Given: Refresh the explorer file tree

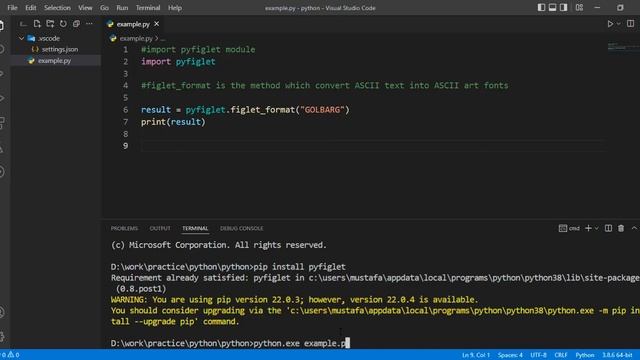Looking at the screenshot, I should pos(63,24).
